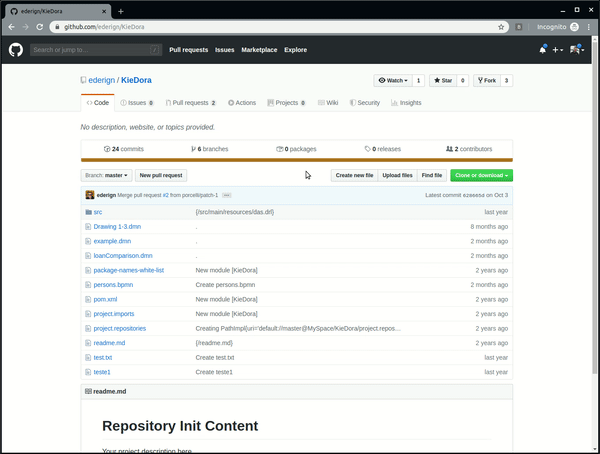Open Issues in top navigation
Screen dimensions: 600x454
tap(225, 50)
